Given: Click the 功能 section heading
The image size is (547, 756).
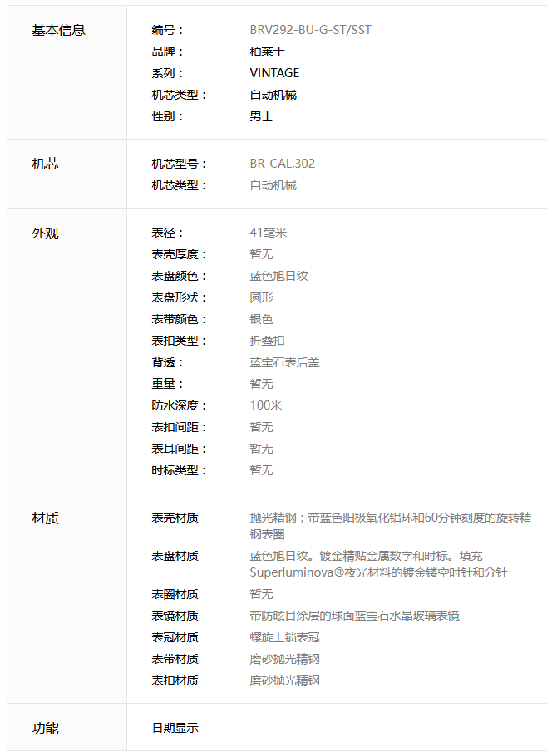Looking at the screenshot, I should point(45,729).
